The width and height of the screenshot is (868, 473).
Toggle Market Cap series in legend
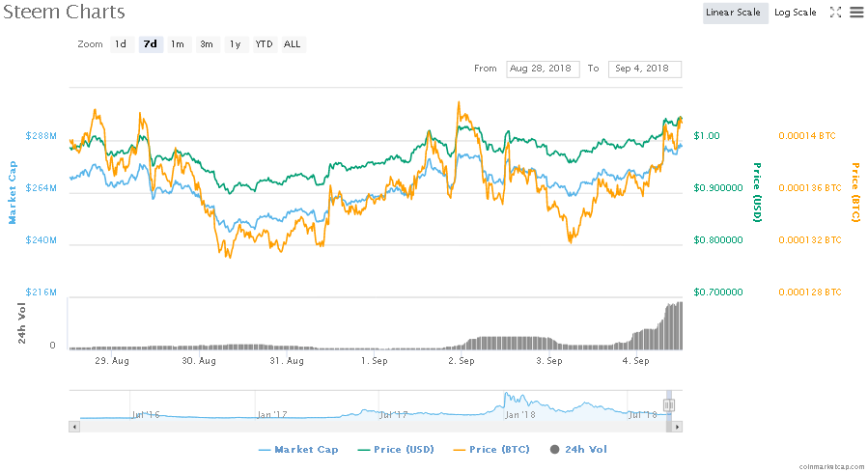pyautogui.click(x=298, y=450)
